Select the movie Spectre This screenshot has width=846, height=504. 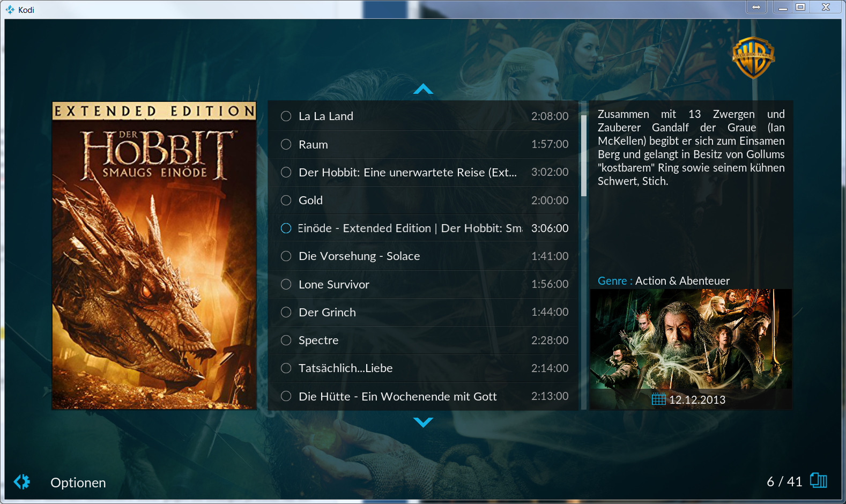click(x=423, y=340)
